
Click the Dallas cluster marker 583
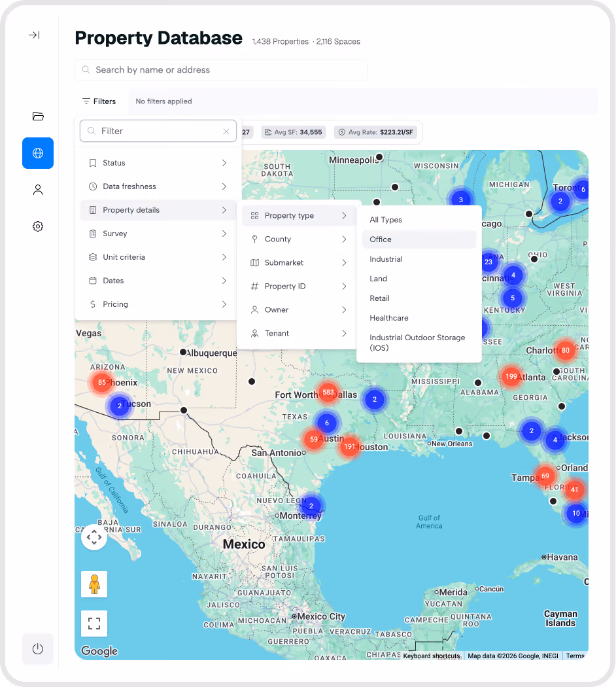click(328, 392)
